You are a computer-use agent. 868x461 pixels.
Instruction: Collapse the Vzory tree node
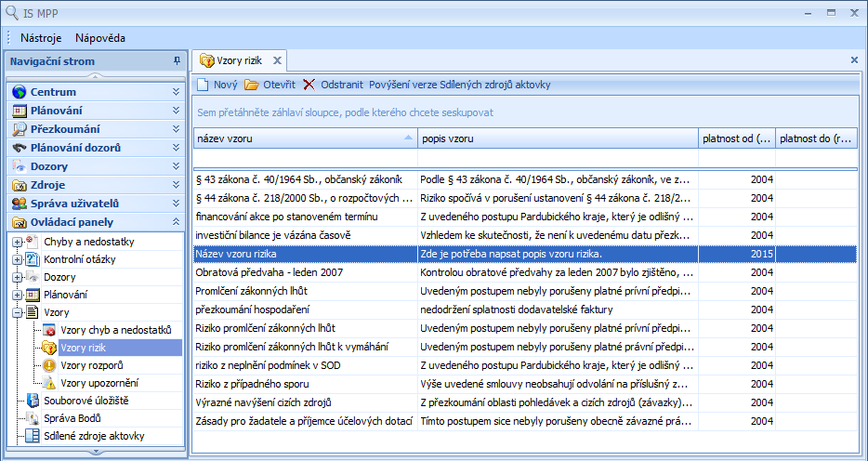pos(17,312)
